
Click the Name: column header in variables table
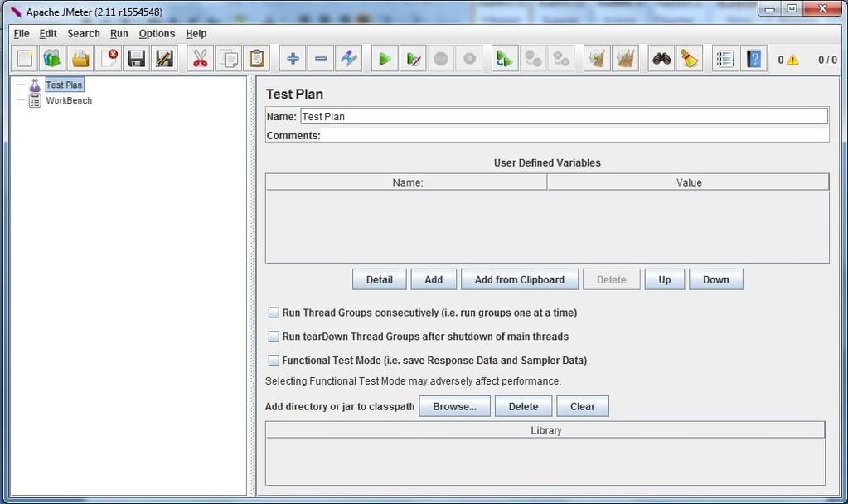click(x=407, y=182)
